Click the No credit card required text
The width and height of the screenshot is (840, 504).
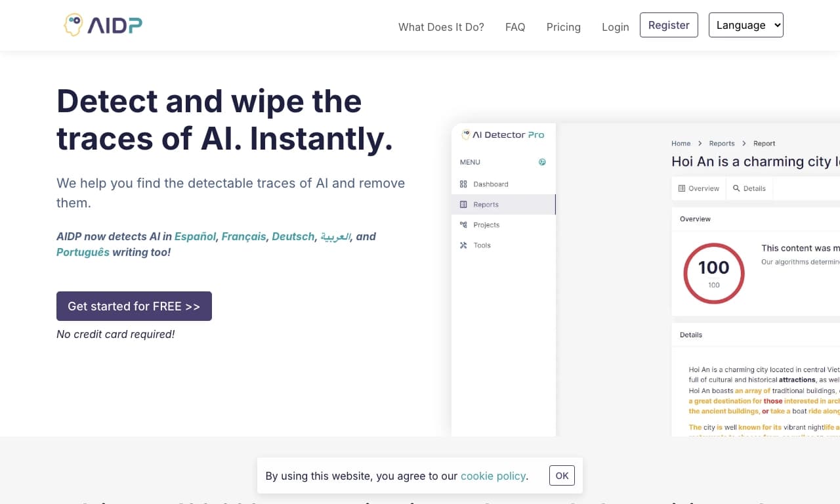coord(115,334)
